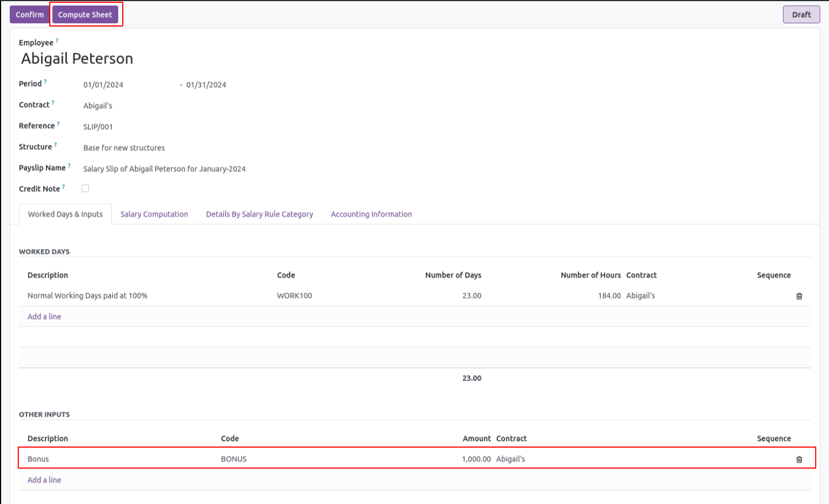Delete the Bonus input row
829x504 pixels.
799,459
